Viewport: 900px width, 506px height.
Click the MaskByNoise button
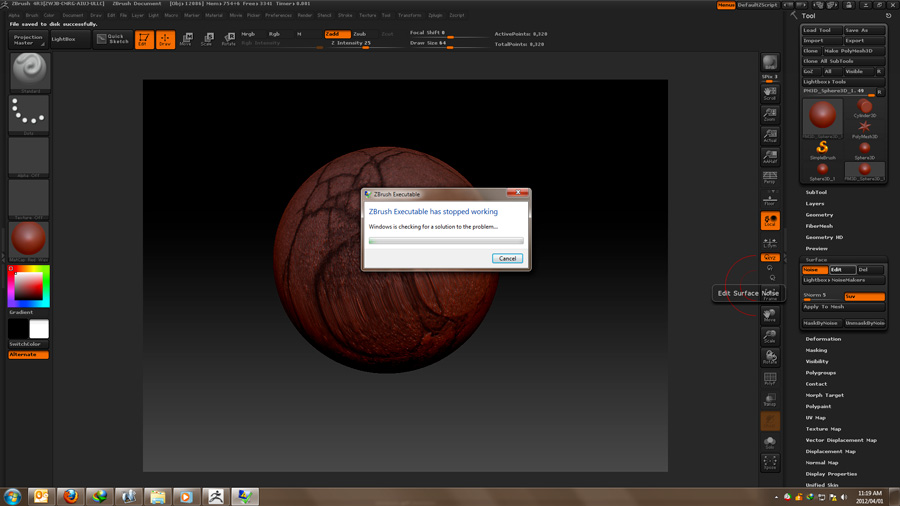tap(821, 323)
